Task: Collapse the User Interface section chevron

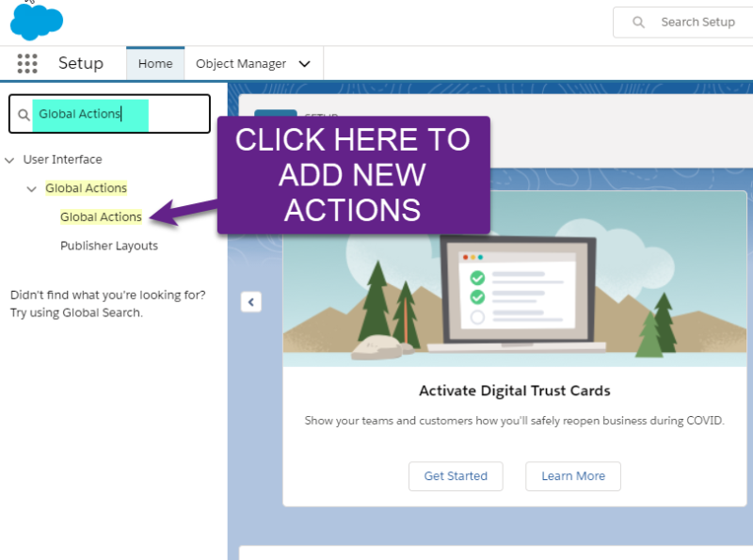Action: point(9,160)
